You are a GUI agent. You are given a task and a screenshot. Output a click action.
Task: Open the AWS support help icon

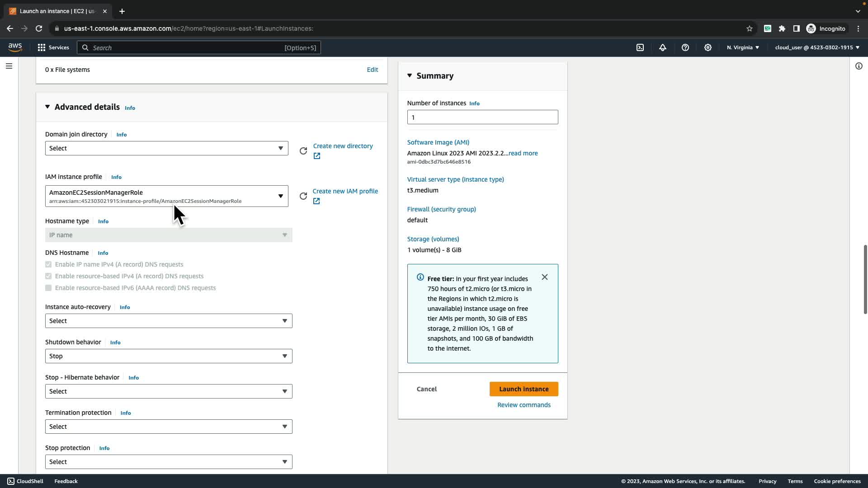(685, 47)
